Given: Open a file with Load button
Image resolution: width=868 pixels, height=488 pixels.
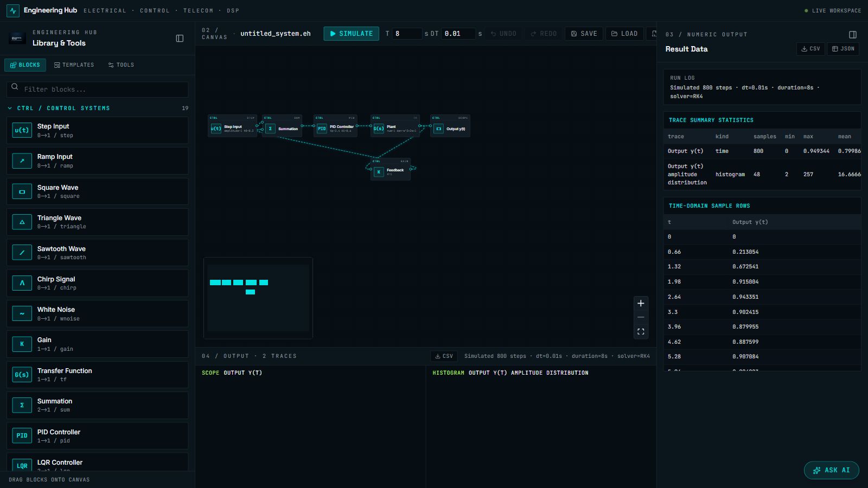Looking at the screenshot, I should pyautogui.click(x=624, y=34).
